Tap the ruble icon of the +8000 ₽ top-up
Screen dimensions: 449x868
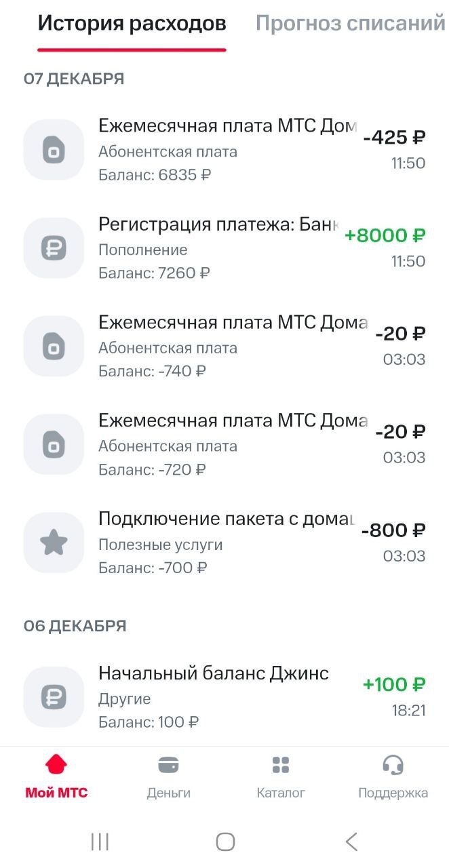(x=54, y=248)
